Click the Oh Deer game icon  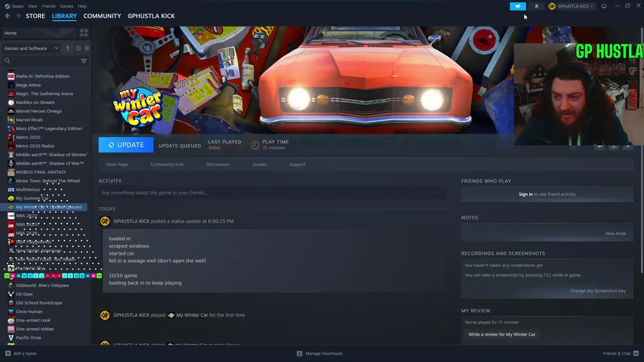point(11,294)
